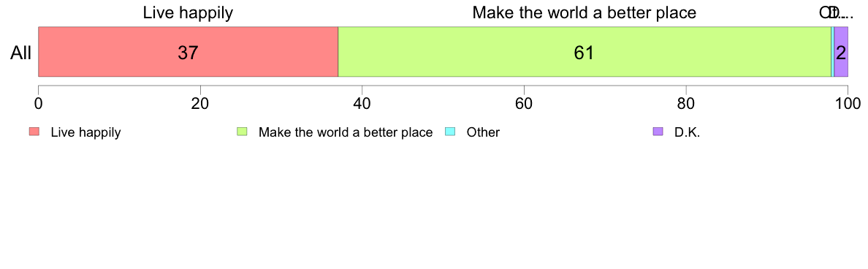This screenshot has height=269, width=868.
Task: Click the Other legend label
Action: pos(483,133)
